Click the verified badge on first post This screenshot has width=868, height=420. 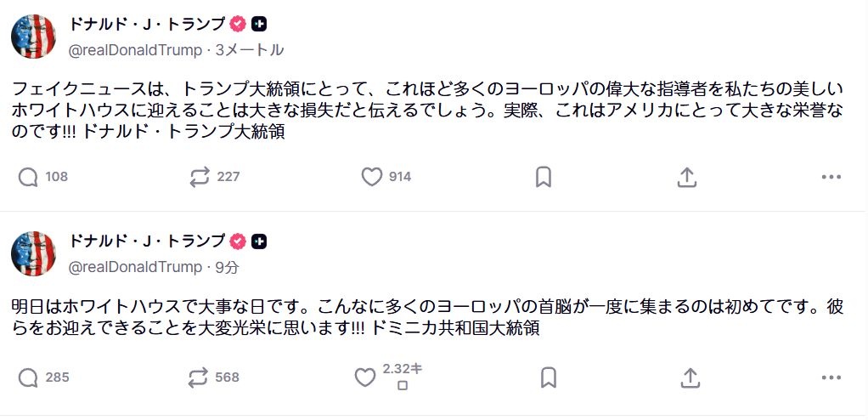pyautogui.click(x=239, y=24)
